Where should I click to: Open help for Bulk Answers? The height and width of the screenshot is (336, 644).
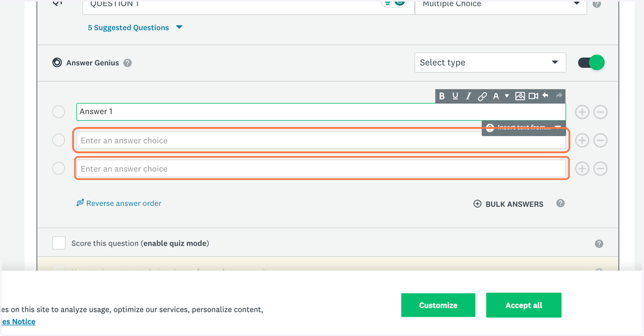pyautogui.click(x=560, y=203)
